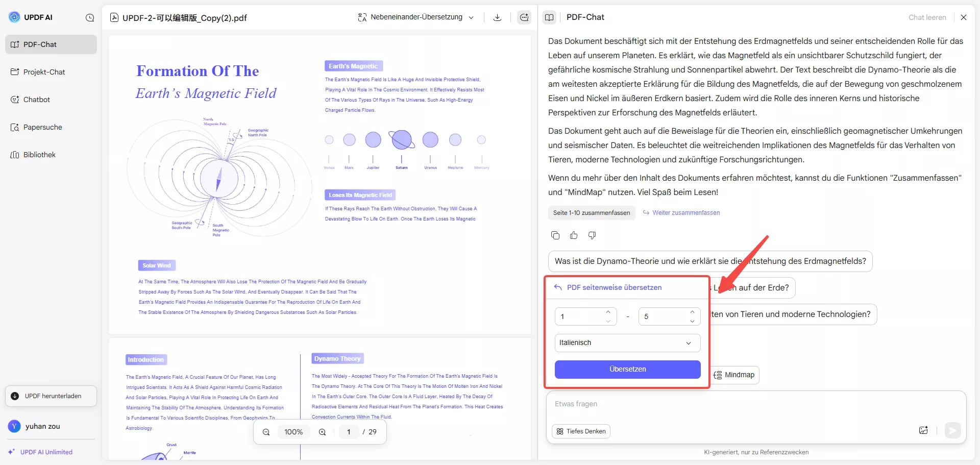This screenshot has width=980, height=465.
Task: Send message with the arrow button
Action: (x=952, y=430)
